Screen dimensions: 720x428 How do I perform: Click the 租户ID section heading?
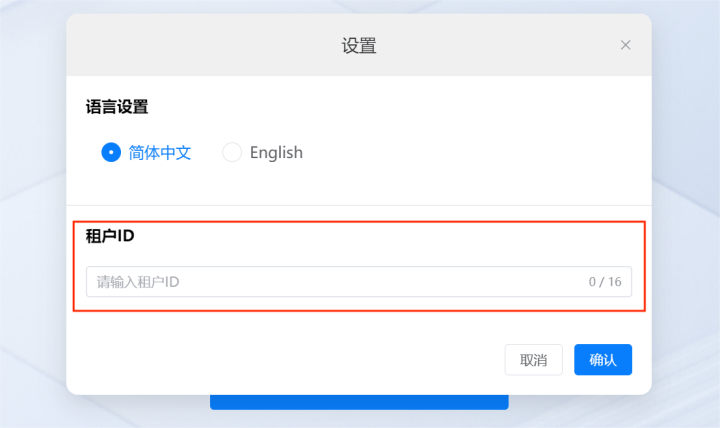point(110,236)
